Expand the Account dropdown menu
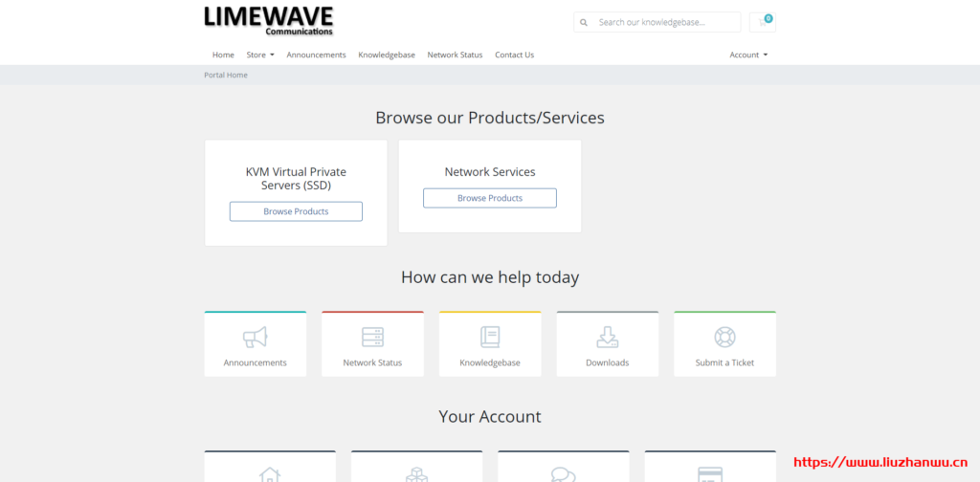 [747, 55]
